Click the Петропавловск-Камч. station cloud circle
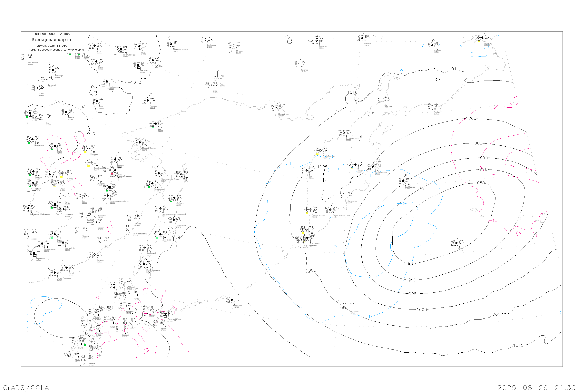588x392 pixels. [330, 210]
